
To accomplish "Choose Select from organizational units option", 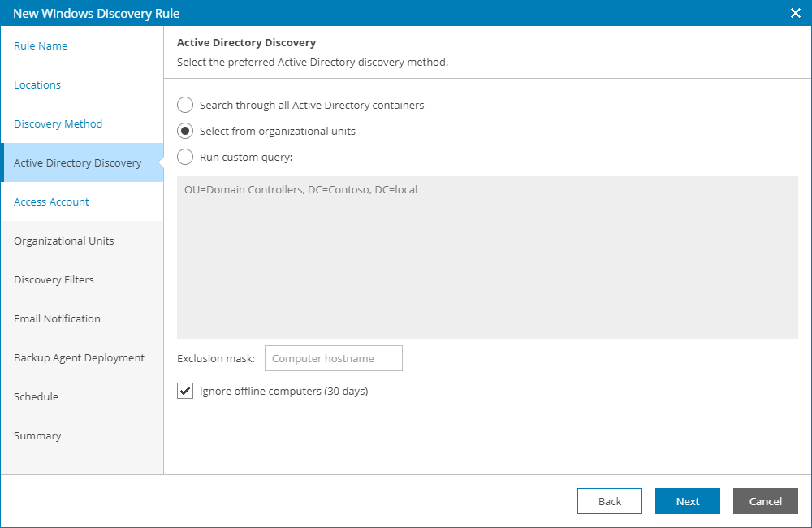I will [184, 131].
